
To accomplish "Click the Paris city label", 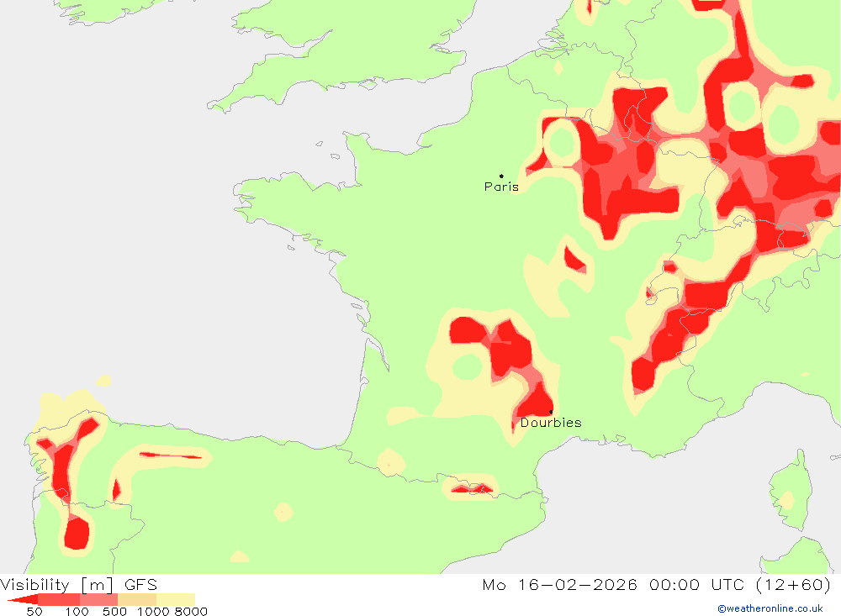I will 501,187.
